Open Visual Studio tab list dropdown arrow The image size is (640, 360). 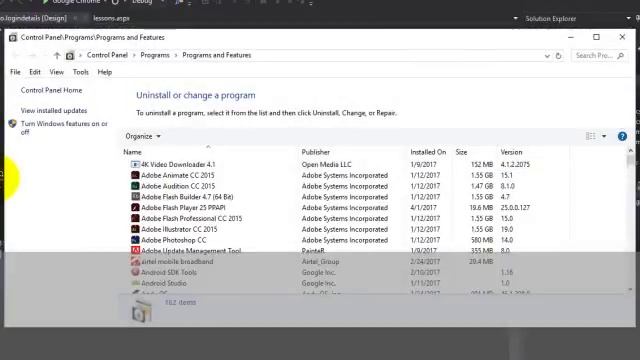pos(516,18)
